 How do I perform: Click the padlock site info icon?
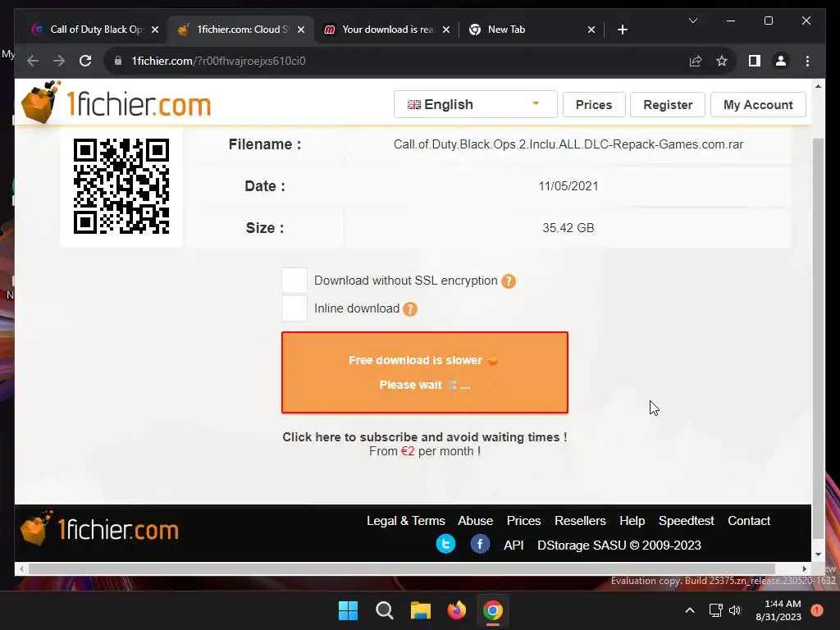(118, 61)
